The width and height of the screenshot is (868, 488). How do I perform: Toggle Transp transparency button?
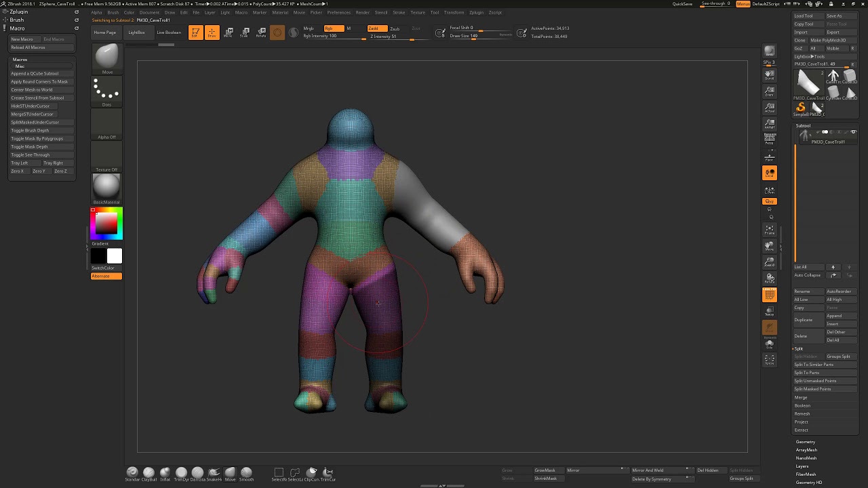(769, 311)
